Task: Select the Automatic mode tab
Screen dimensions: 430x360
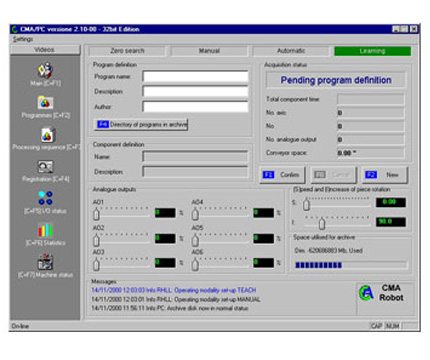Action: 291,51
